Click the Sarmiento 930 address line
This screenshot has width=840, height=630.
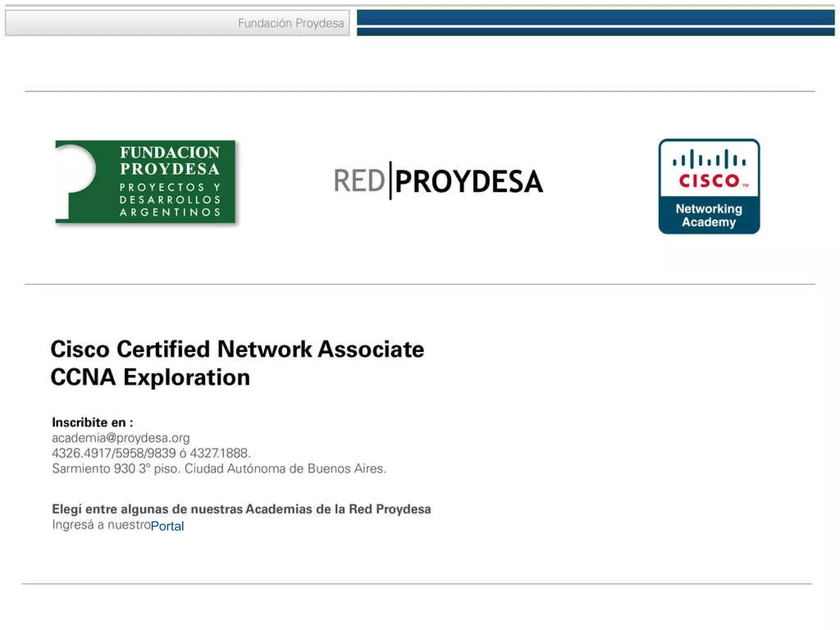(219, 468)
